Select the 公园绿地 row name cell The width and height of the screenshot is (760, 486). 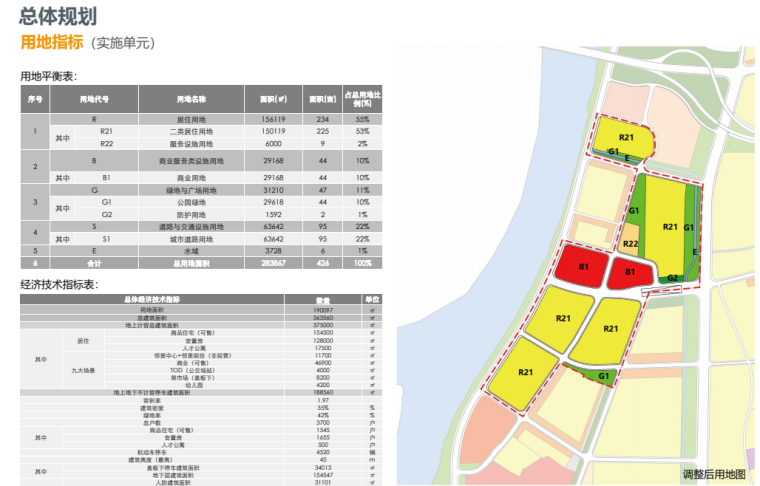point(191,201)
